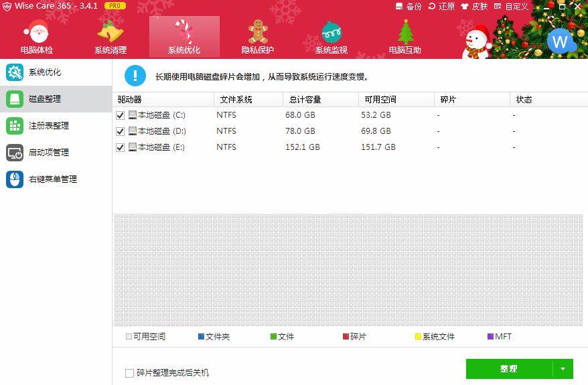
Task: Select 右键菜单管理 mouse icon
Action: [15, 179]
